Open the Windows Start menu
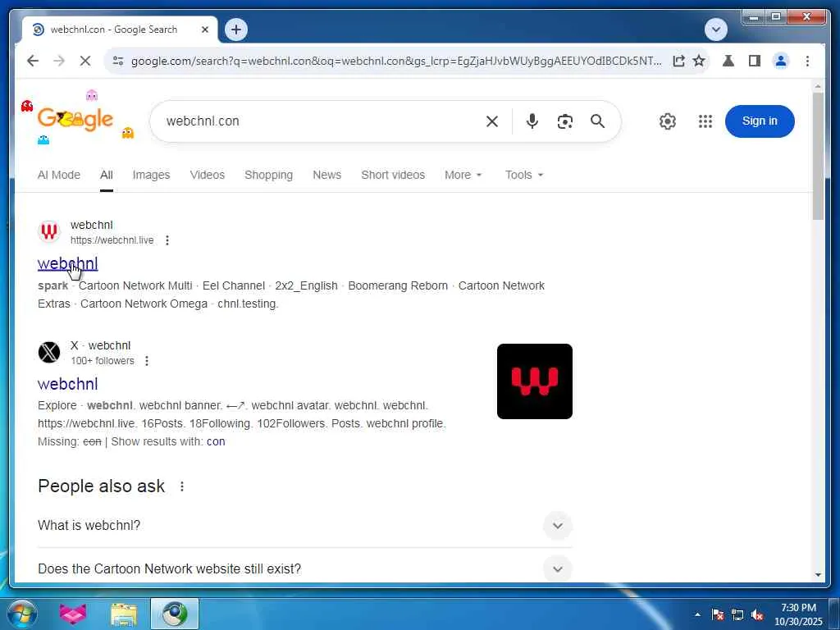 pos(22,614)
